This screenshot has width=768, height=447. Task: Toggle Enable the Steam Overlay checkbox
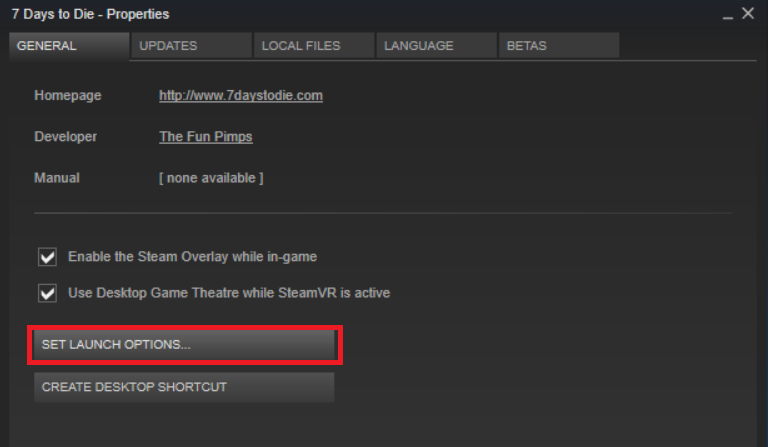tap(48, 257)
